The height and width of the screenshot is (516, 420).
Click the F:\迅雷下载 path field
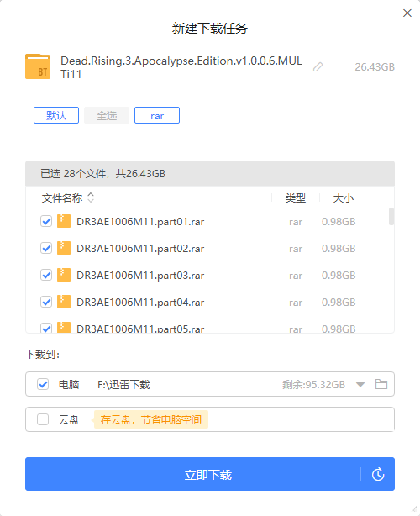coord(123,384)
